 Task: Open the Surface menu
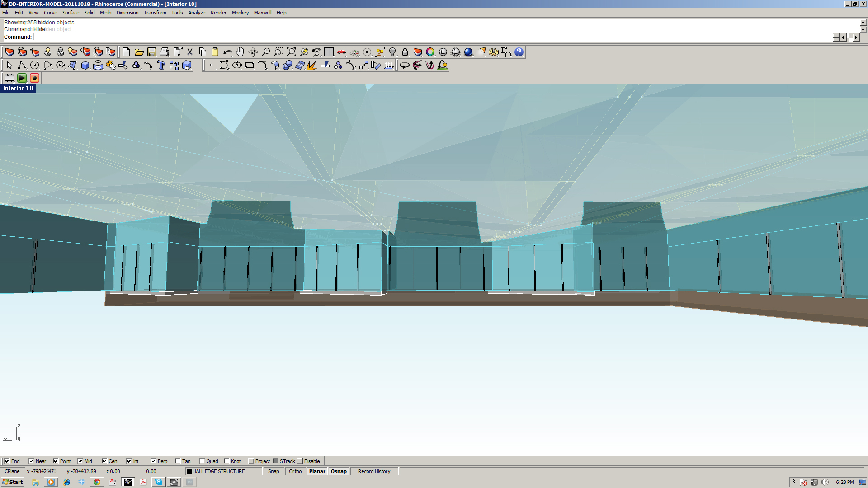71,13
